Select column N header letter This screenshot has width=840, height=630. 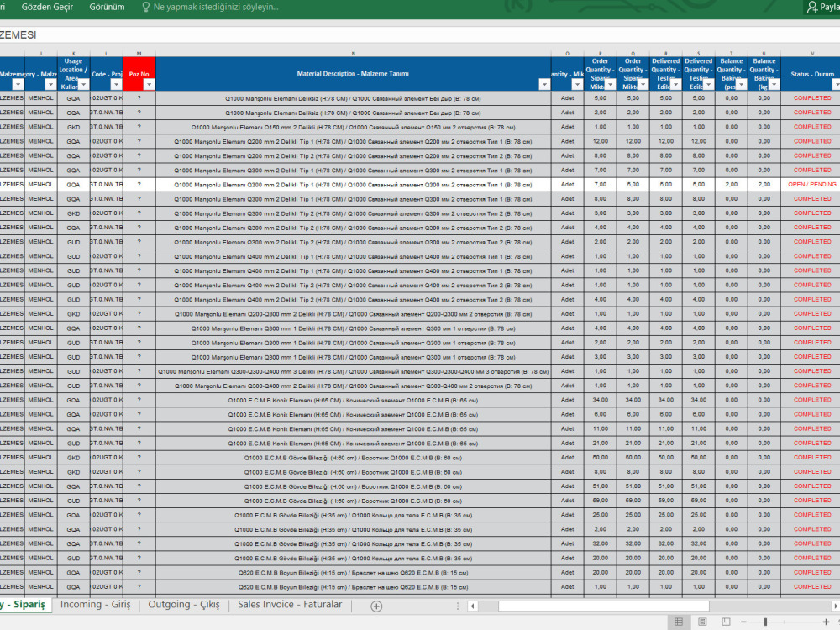click(353, 54)
